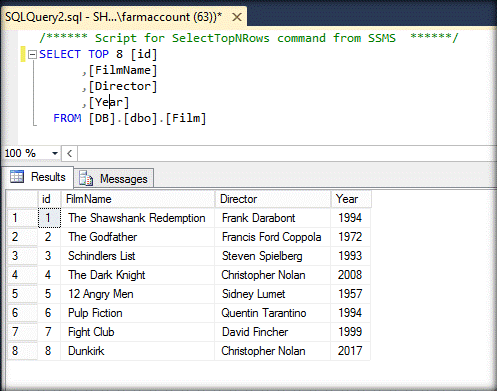The width and height of the screenshot is (497, 391).
Task: Click Christopher Nolan in The Dark Knight row
Action: [273, 275]
